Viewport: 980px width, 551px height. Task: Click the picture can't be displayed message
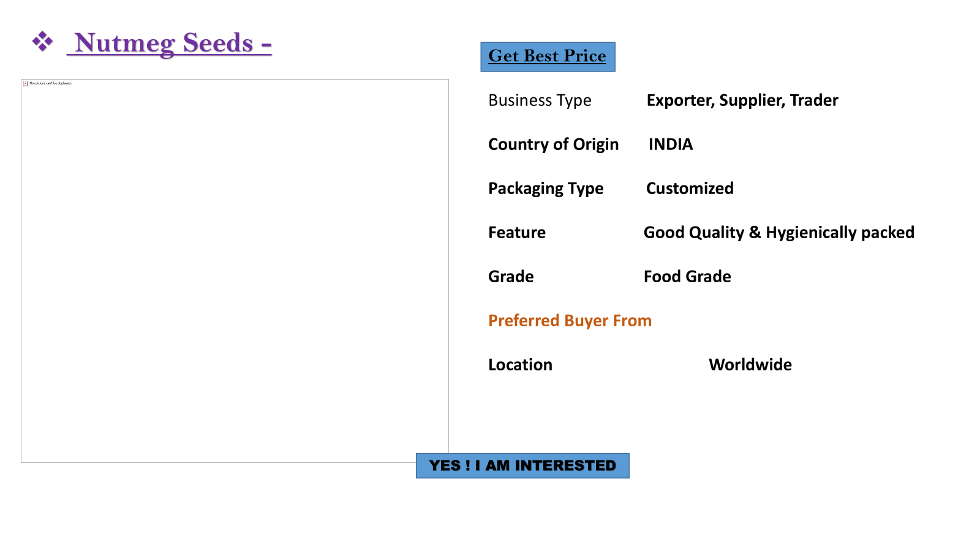click(x=50, y=83)
